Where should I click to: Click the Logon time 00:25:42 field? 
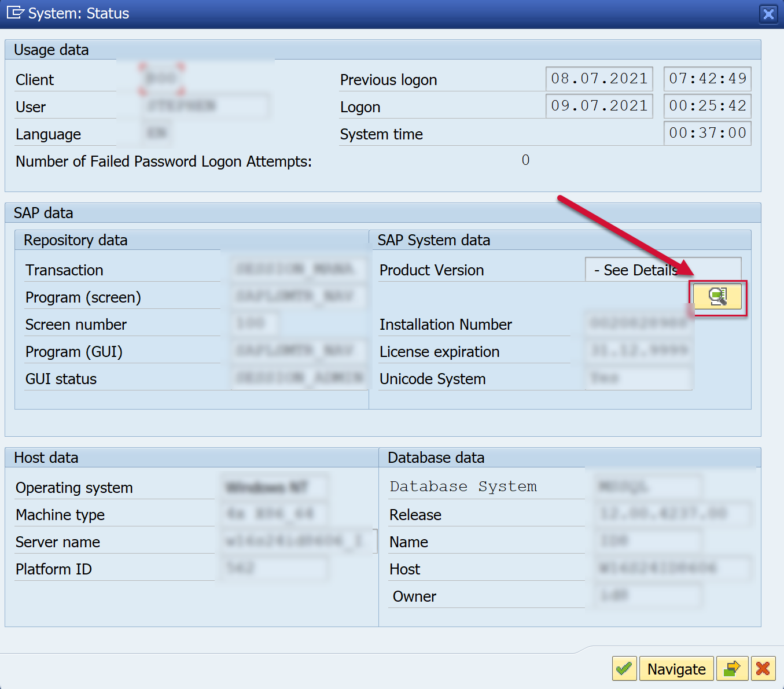(x=707, y=106)
